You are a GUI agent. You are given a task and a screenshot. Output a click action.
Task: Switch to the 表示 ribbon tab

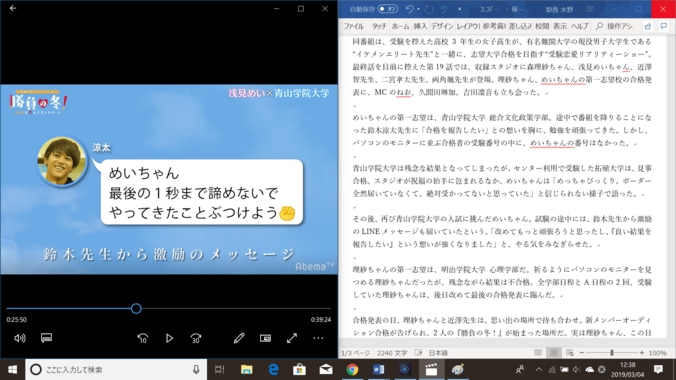point(560,26)
